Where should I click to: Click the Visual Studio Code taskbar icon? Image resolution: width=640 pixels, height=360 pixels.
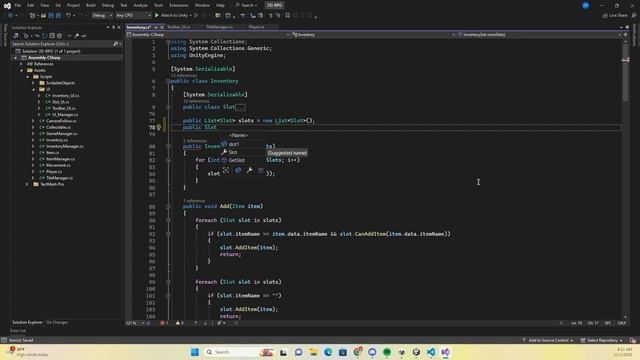tap(431, 352)
